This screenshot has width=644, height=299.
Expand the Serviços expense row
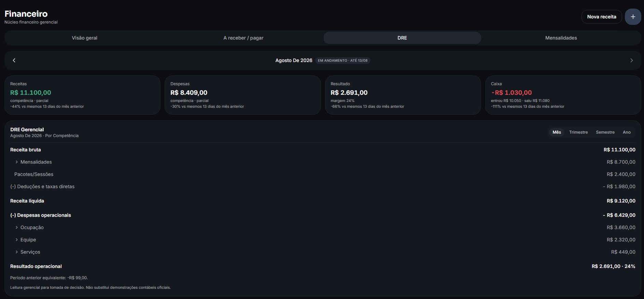323,252
